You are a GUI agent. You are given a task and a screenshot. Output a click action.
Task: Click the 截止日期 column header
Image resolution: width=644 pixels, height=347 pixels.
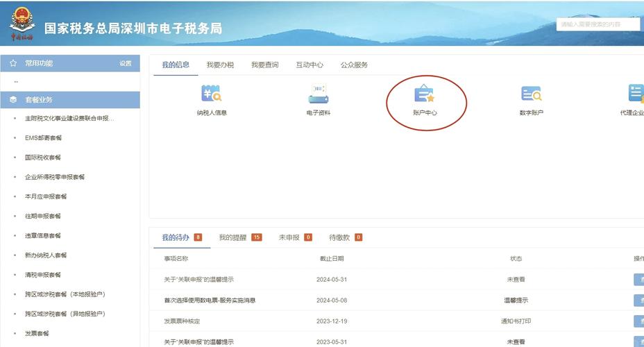(x=332, y=259)
